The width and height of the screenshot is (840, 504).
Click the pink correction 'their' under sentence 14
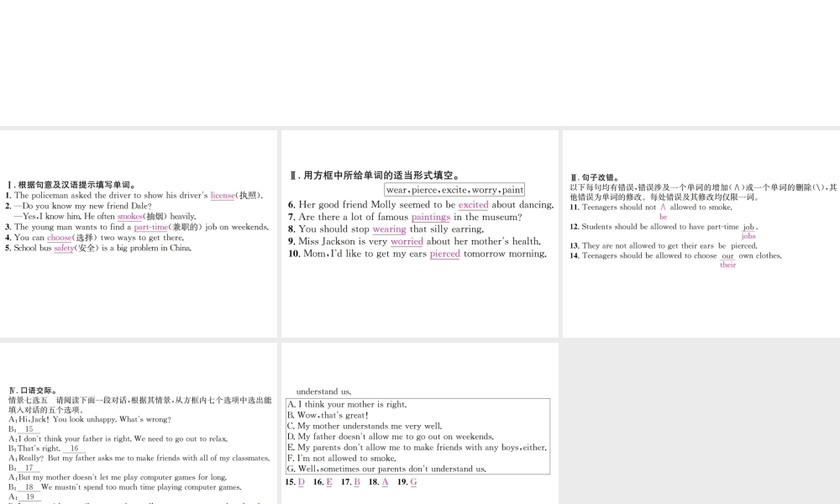click(728, 265)
